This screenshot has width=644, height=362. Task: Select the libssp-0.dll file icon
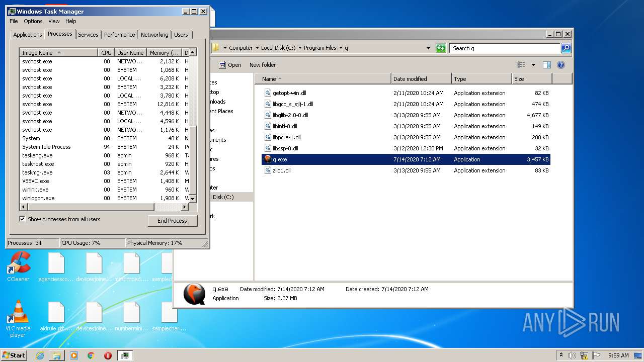(x=268, y=148)
